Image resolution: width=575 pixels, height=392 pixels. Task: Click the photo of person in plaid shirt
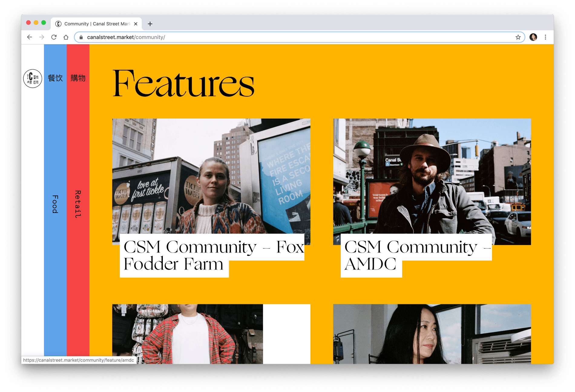tap(188, 334)
